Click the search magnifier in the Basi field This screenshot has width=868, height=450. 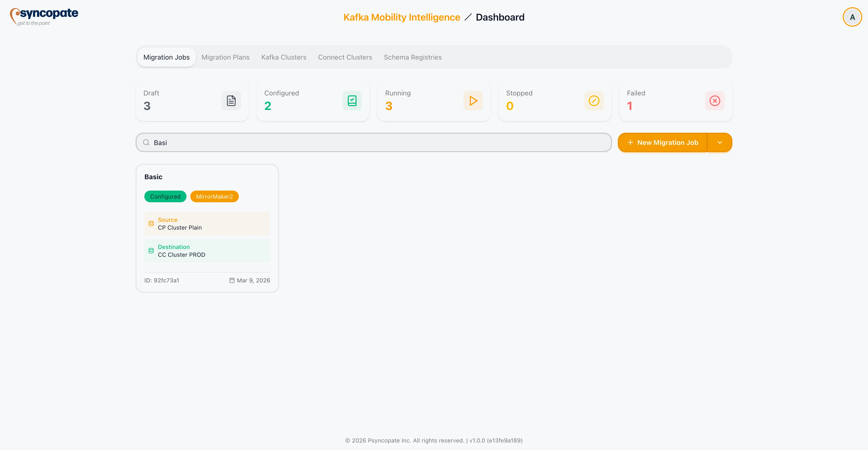pos(146,142)
